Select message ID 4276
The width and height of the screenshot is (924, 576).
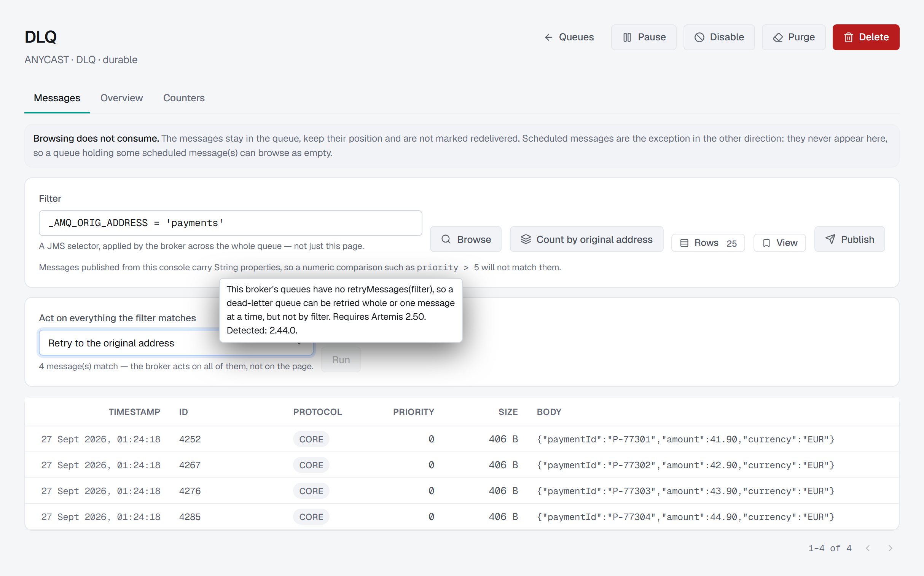click(190, 491)
